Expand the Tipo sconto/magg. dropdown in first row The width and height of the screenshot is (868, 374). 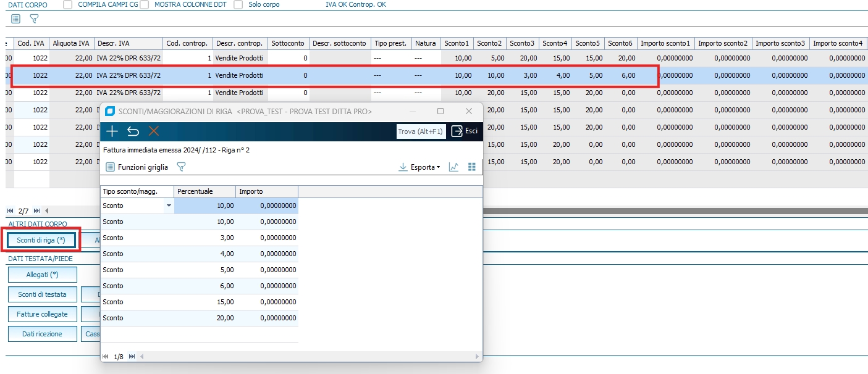tap(169, 206)
